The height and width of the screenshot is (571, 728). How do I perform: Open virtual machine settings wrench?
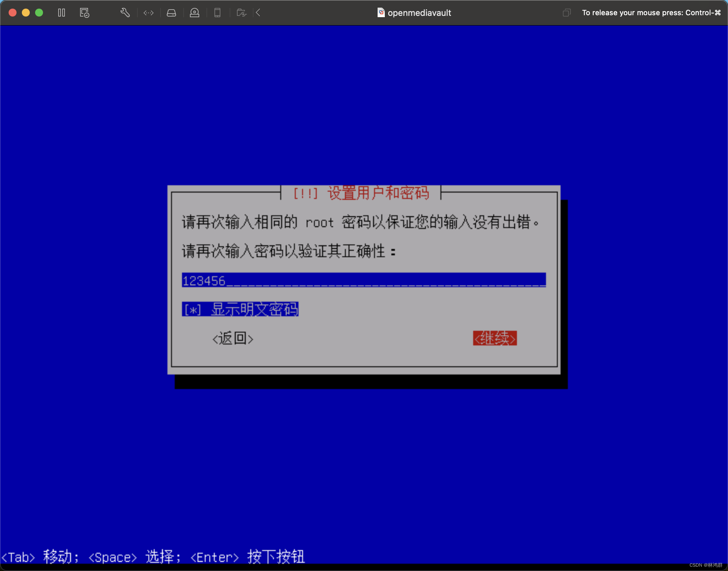coord(125,13)
